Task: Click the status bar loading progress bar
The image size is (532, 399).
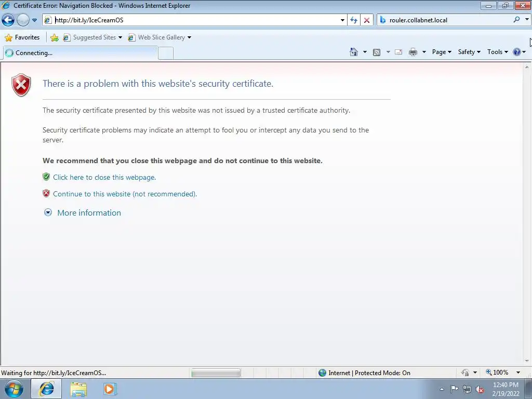Action: tap(216, 373)
